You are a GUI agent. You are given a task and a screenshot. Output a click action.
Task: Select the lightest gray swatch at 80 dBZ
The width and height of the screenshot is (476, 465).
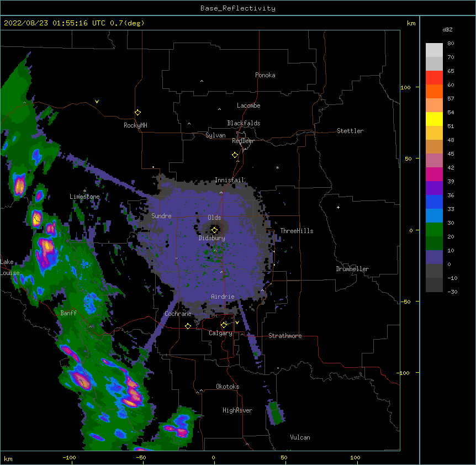tap(434, 50)
